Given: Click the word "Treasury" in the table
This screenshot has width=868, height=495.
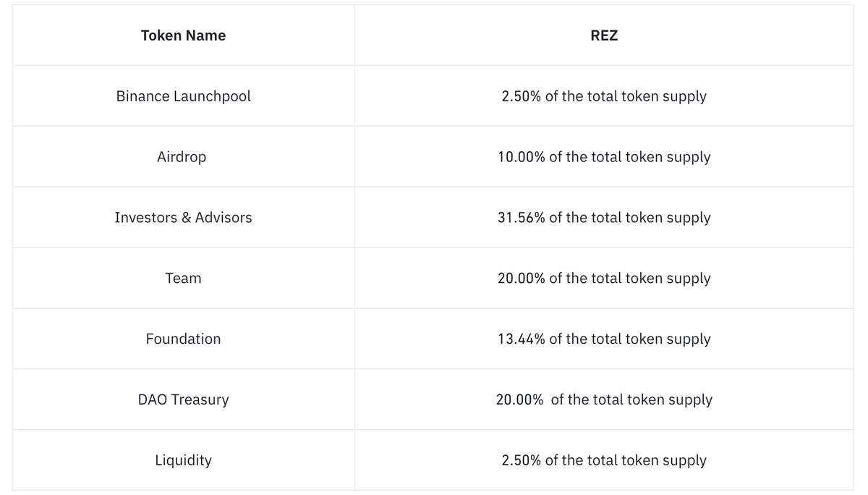Looking at the screenshot, I should [200, 399].
